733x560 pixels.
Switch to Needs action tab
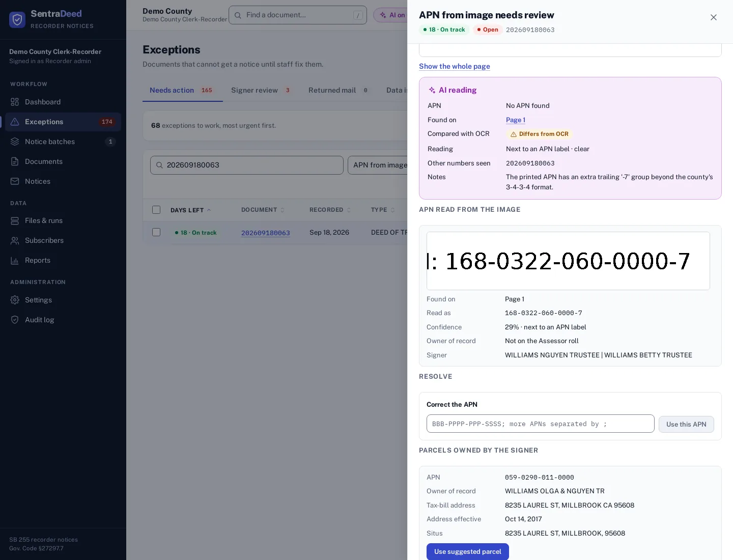[182, 90]
